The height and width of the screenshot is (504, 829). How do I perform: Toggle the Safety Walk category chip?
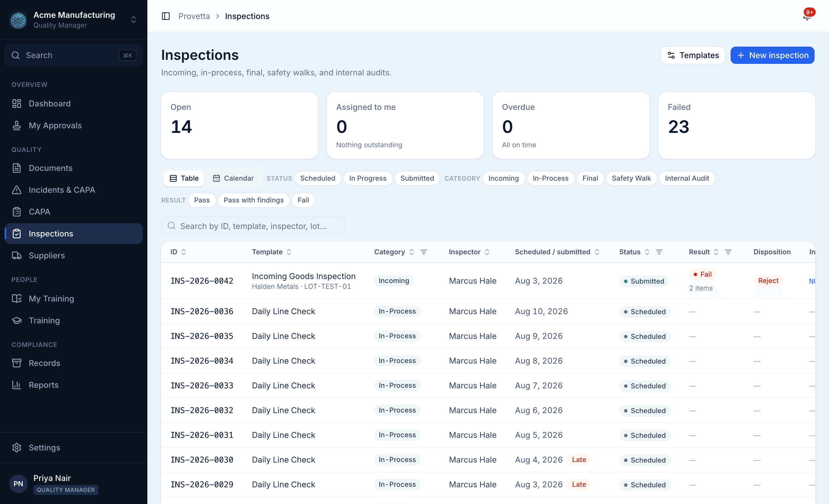click(631, 178)
